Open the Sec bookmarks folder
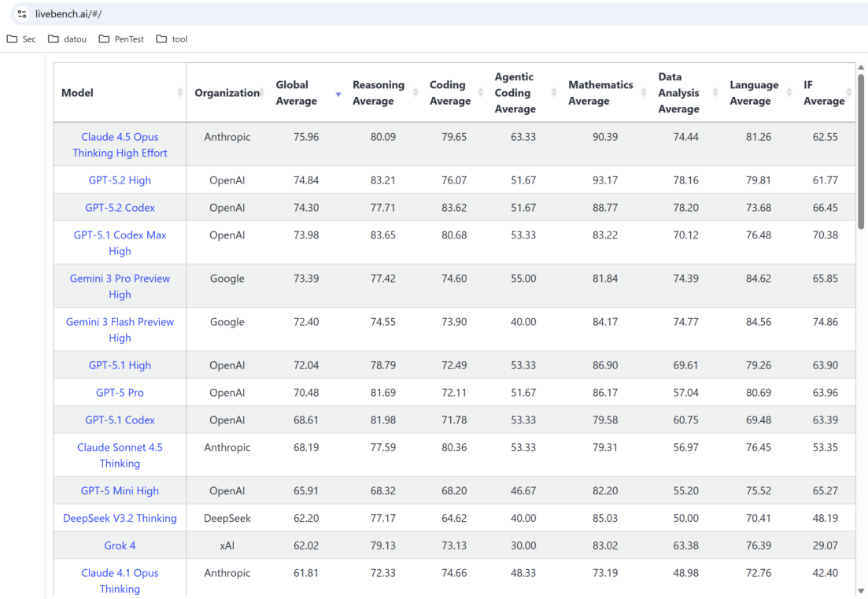868x599 pixels. click(21, 39)
